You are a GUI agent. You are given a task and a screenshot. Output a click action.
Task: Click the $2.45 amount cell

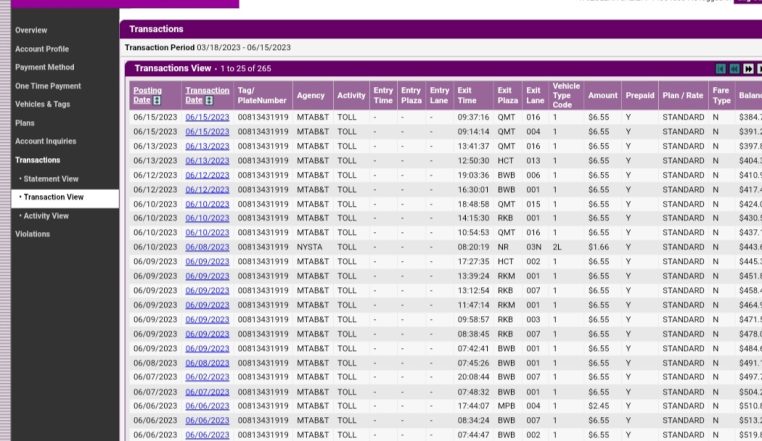point(599,406)
